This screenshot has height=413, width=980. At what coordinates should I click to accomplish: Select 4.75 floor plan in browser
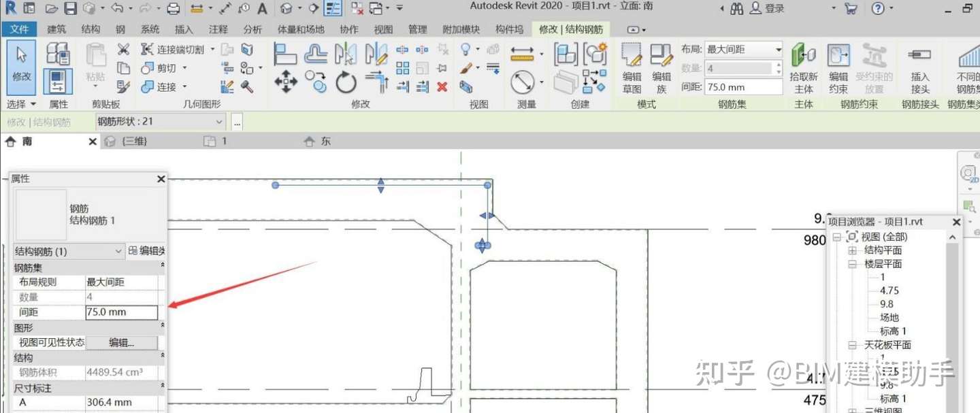click(x=889, y=291)
